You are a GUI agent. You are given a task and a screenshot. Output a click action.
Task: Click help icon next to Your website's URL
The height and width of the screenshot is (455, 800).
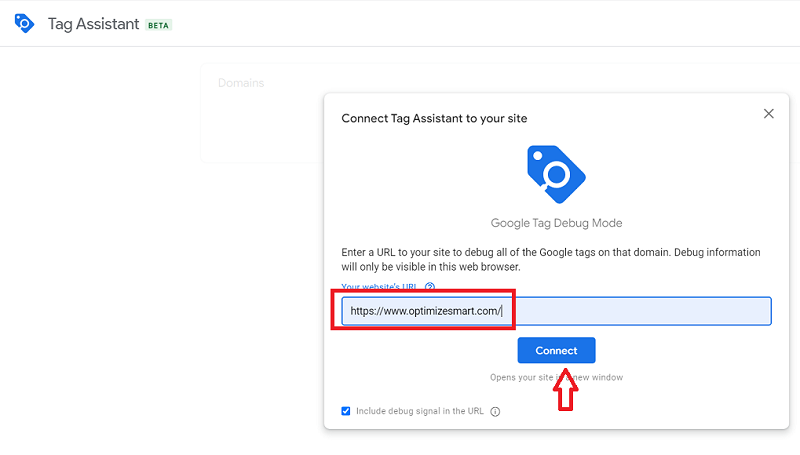point(430,287)
